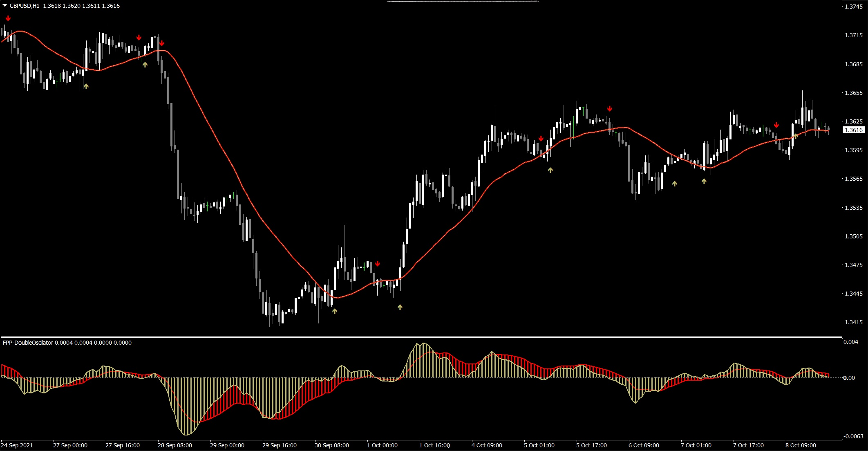
Task: Click the red down arrow near 1 Oct 00:00
Action: 378,264
